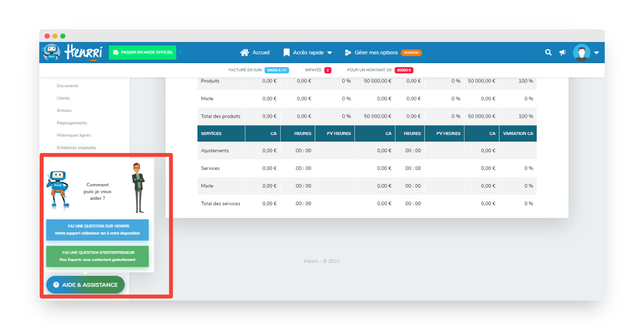Open Clients in the sidebar
The image size is (644, 330).
(63, 98)
